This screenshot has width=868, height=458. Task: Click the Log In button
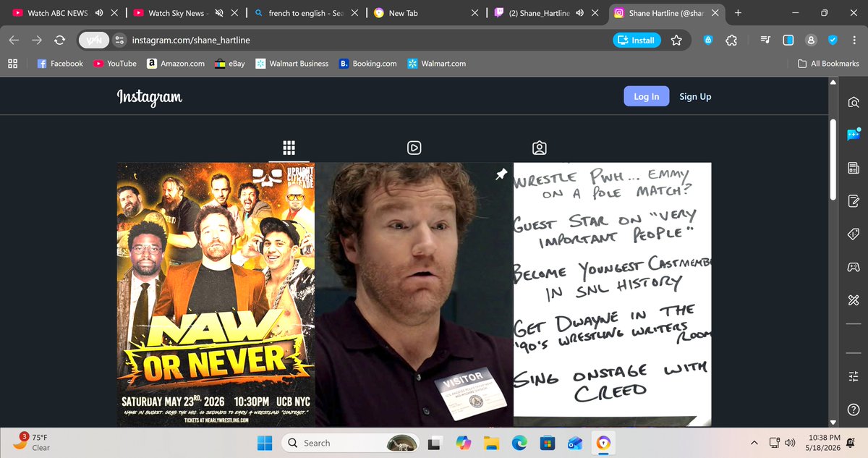pyautogui.click(x=646, y=97)
